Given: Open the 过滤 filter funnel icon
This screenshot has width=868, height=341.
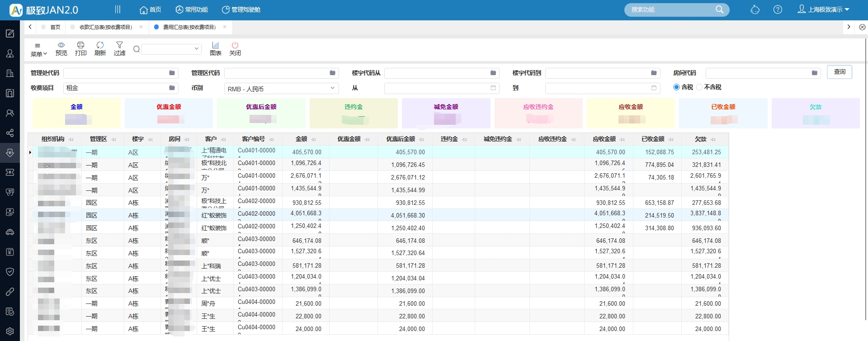Looking at the screenshot, I should pyautogui.click(x=119, y=45).
